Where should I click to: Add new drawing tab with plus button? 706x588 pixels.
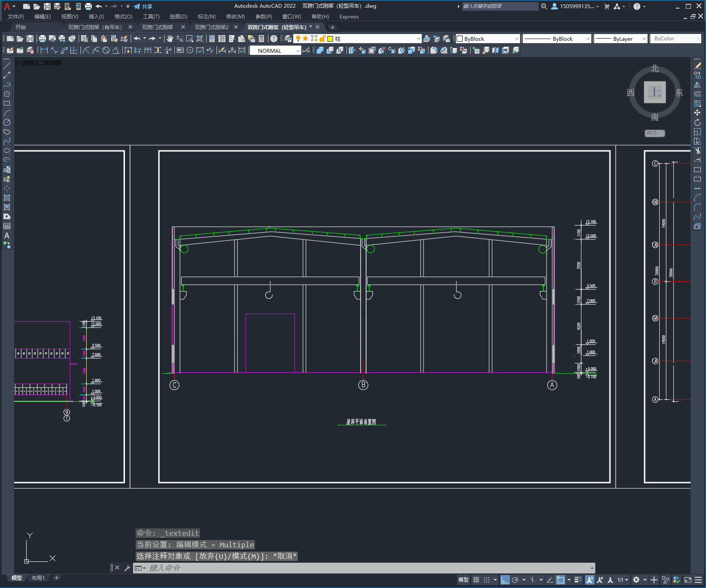tap(332, 27)
